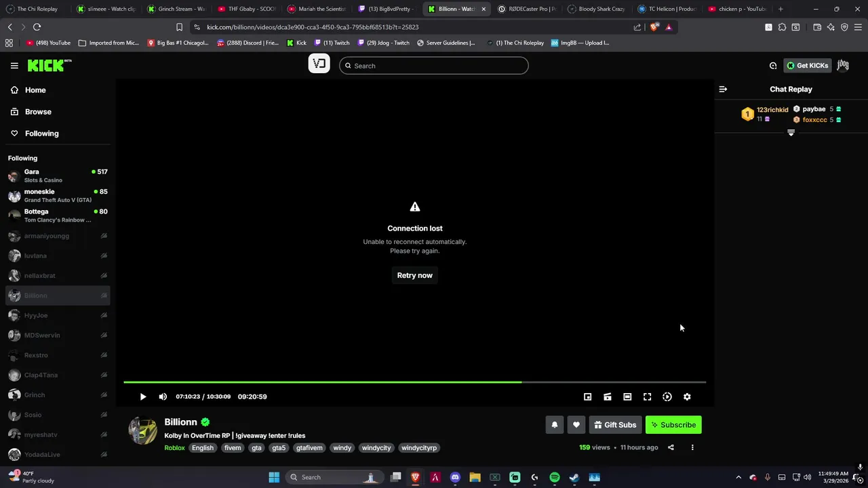Open the Brave main menu

[859, 27]
